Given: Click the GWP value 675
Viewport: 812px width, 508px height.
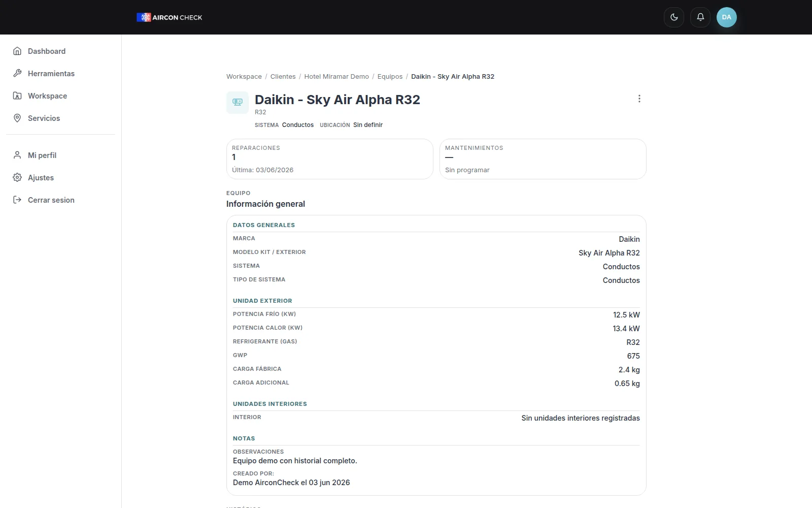Looking at the screenshot, I should coord(633,356).
